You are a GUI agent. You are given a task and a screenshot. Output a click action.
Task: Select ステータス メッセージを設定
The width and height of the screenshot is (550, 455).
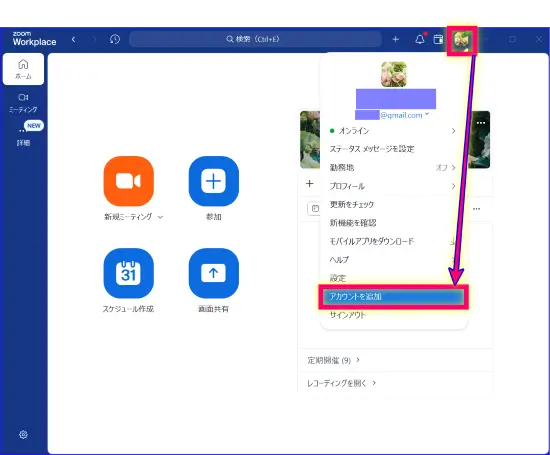pos(394,149)
